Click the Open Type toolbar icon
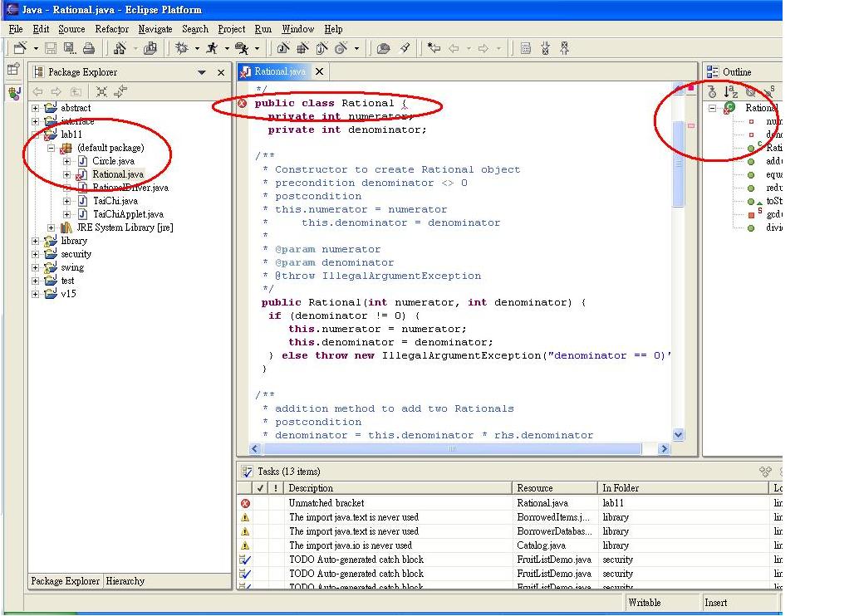The image size is (854, 616). (x=384, y=48)
